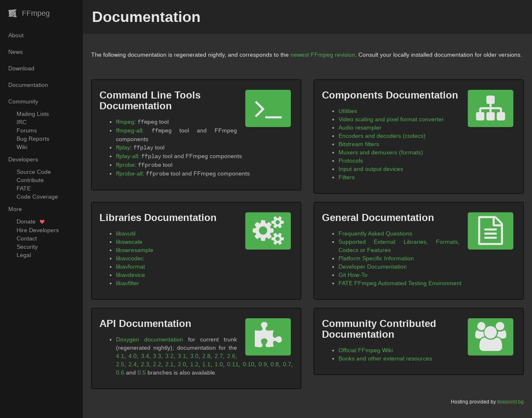Open the Security sidebar link
Viewport: 532px width, 418px height.
point(27,247)
